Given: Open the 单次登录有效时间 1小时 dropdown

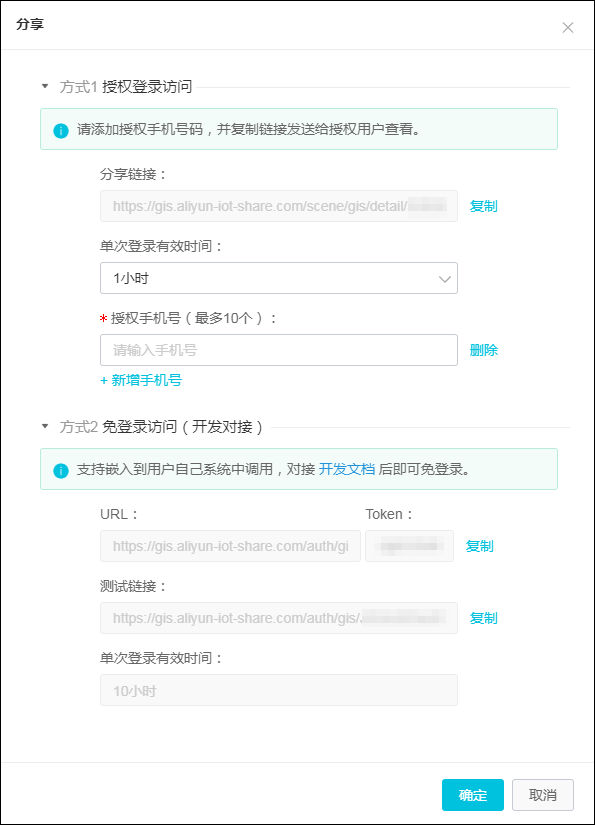Looking at the screenshot, I should pyautogui.click(x=279, y=278).
